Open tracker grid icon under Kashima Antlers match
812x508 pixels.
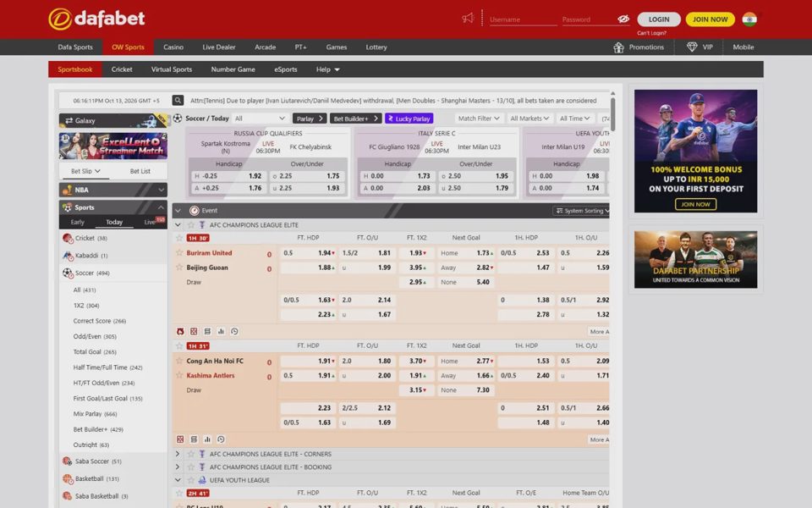pyautogui.click(x=180, y=439)
